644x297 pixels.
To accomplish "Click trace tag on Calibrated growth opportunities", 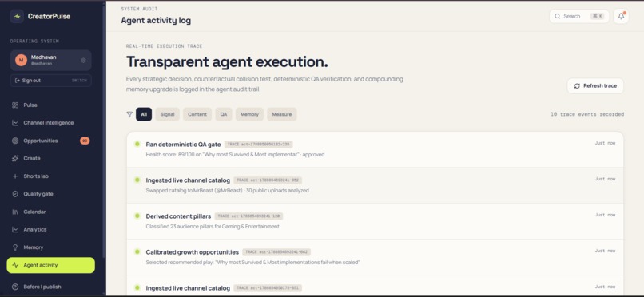I will [x=276, y=252].
